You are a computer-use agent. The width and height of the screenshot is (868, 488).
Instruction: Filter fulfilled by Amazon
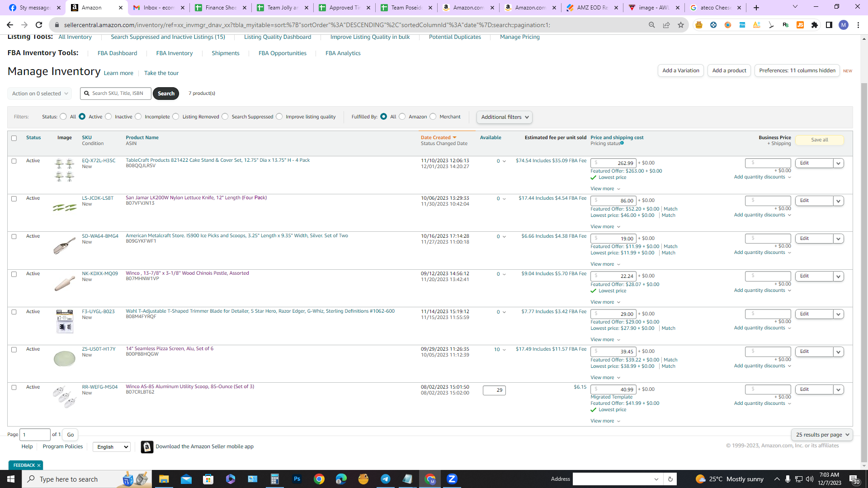(x=402, y=117)
